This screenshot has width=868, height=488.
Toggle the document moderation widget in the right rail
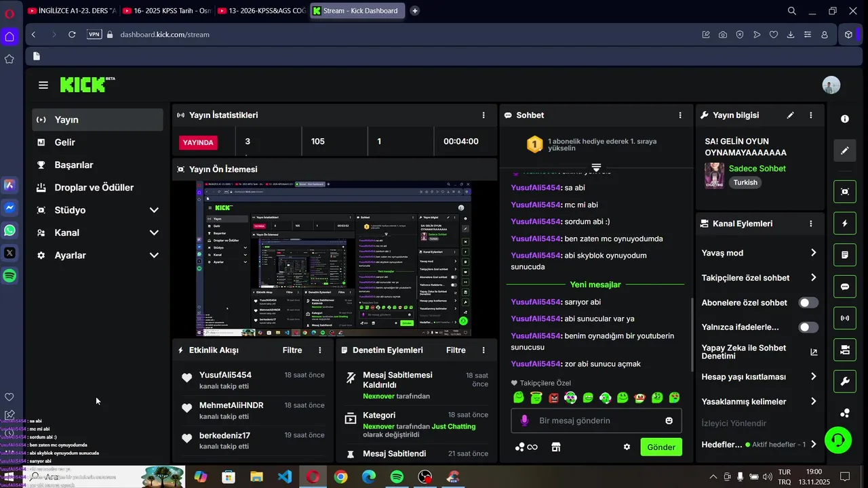845,255
